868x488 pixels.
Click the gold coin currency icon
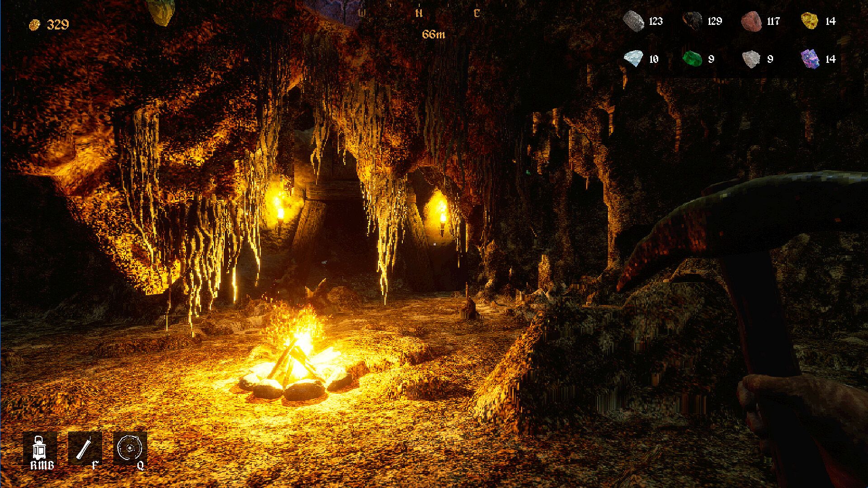pyautogui.click(x=35, y=24)
